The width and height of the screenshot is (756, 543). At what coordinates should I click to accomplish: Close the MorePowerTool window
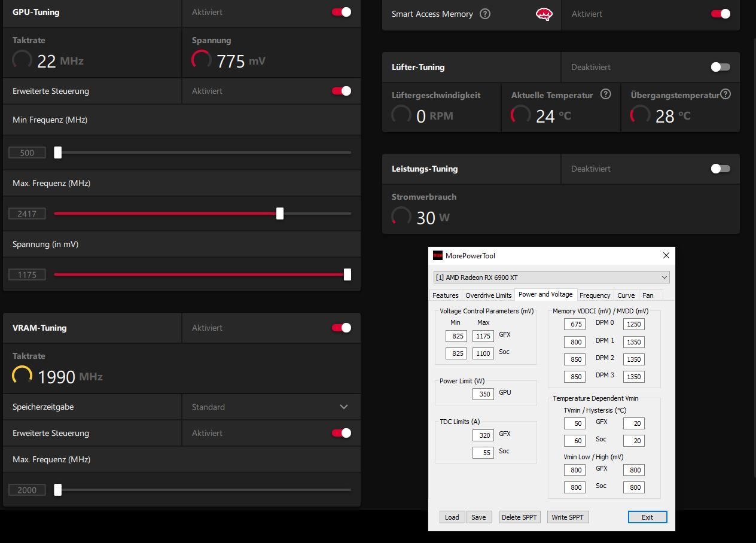[x=666, y=255]
